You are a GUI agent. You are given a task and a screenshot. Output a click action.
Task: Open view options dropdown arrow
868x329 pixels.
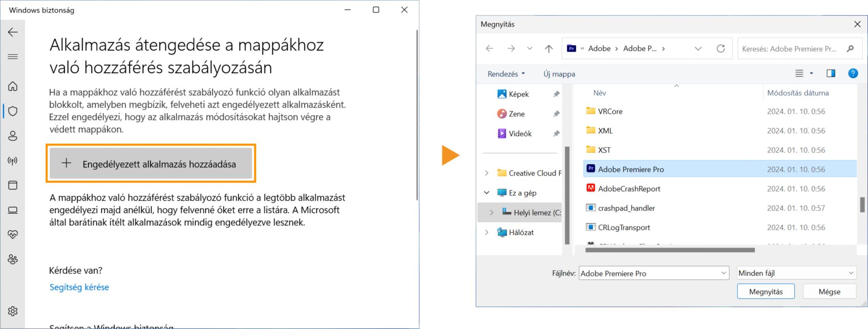pos(811,73)
